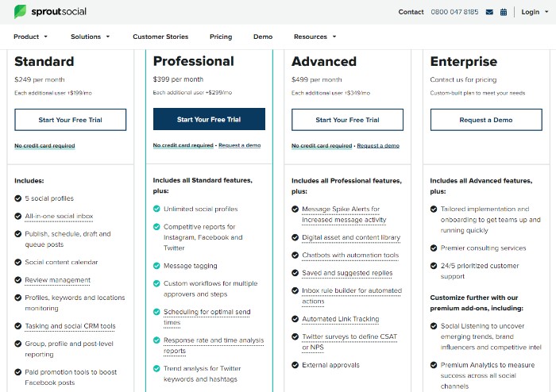
Task: Click the Sprout Social leaf logo
Action: pos(20,12)
